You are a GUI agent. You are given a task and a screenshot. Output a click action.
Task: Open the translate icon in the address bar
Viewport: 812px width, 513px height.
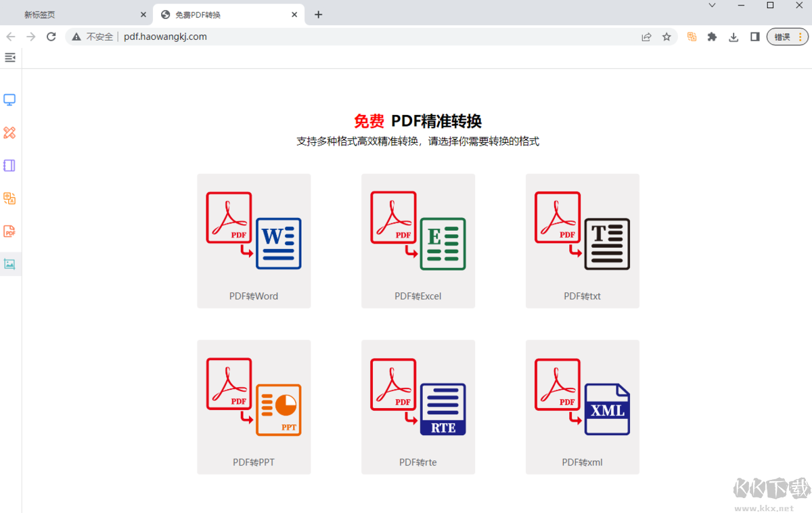point(691,37)
